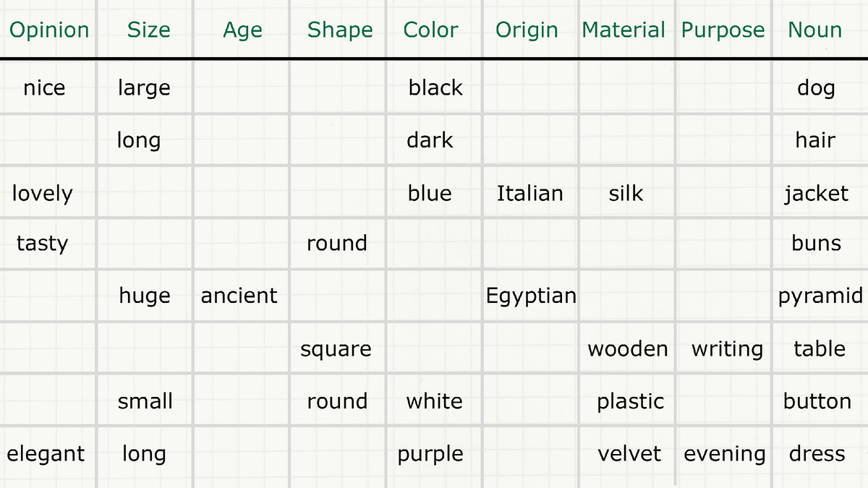The image size is (868, 488).
Task: Select the 'purple' color cell
Action: pos(430,454)
